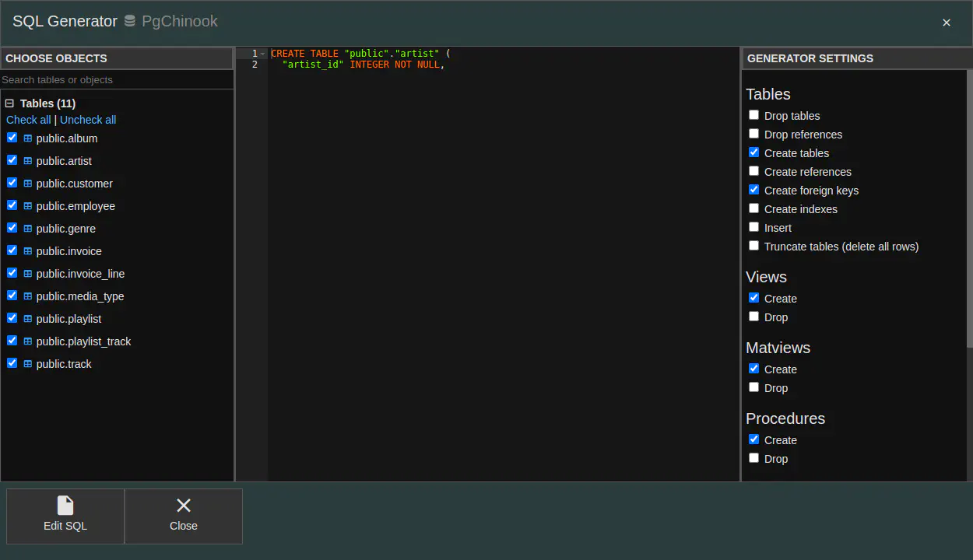Uncheck Create under Matviews
Viewport: 973px width, 560px height.
(753, 369)
